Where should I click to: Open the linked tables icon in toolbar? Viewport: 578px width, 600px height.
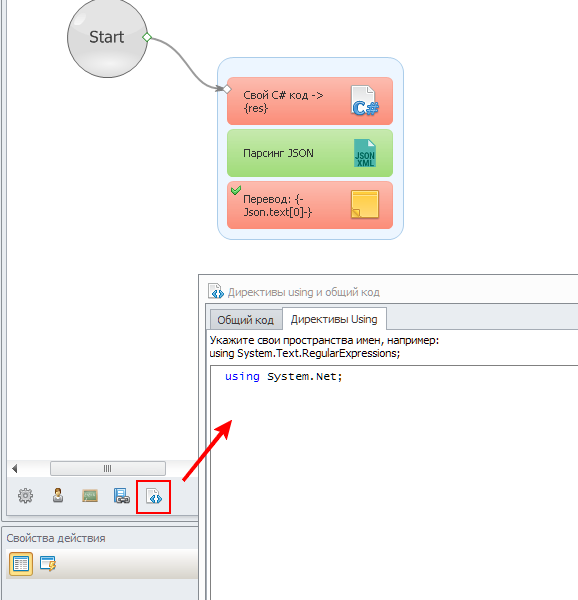[122, 496]
